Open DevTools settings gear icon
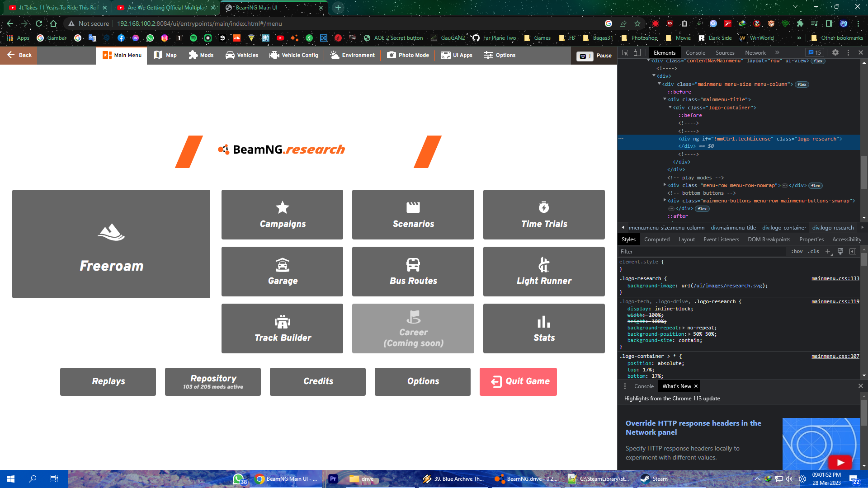Screen dimensions: 868x488 coord(835,53)
